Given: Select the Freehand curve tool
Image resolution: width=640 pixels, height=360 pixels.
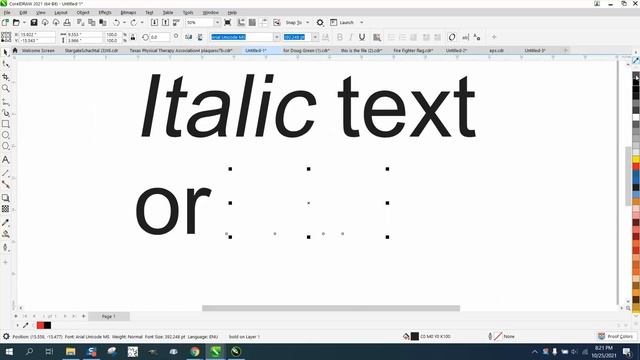Looking at the screenshot, I should pyautogui.click(x=6, y=102).
